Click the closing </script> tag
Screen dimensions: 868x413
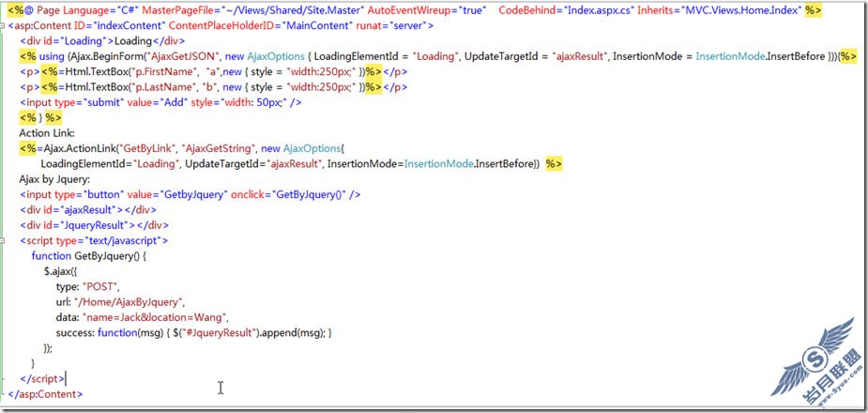(x=42, y=378)
